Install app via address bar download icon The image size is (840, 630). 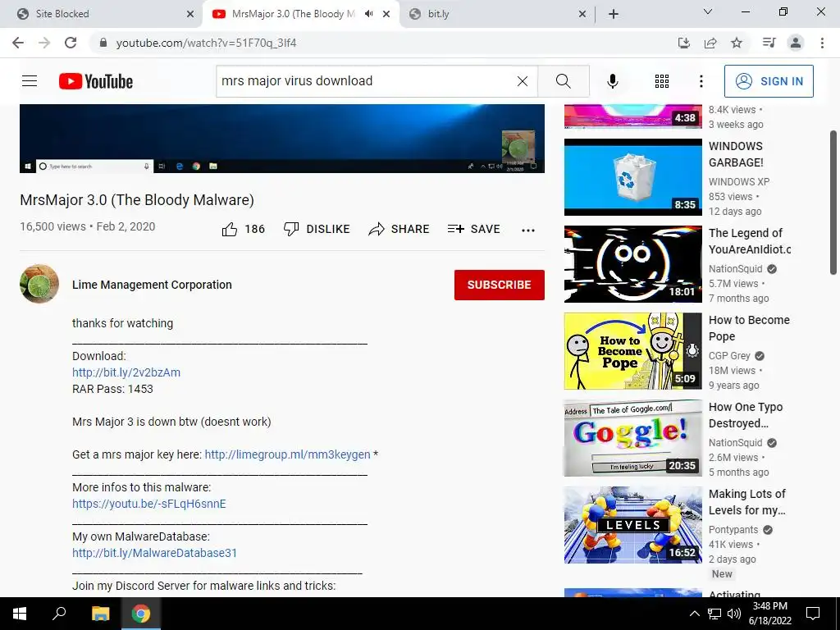click(683, 43)
